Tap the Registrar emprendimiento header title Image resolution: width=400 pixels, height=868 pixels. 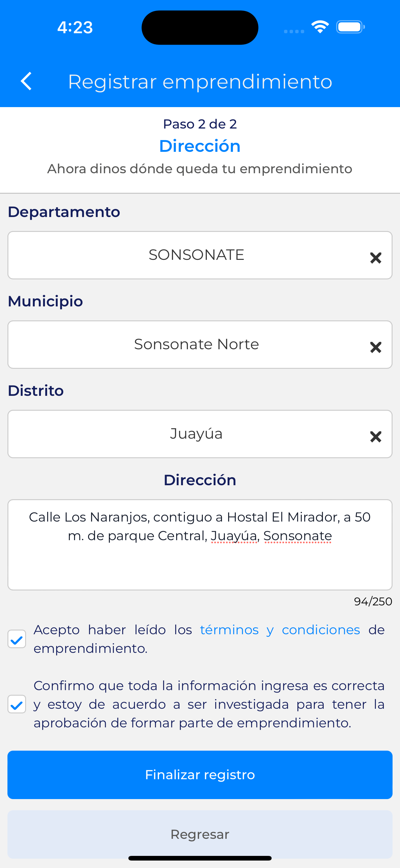coord(200,82)
